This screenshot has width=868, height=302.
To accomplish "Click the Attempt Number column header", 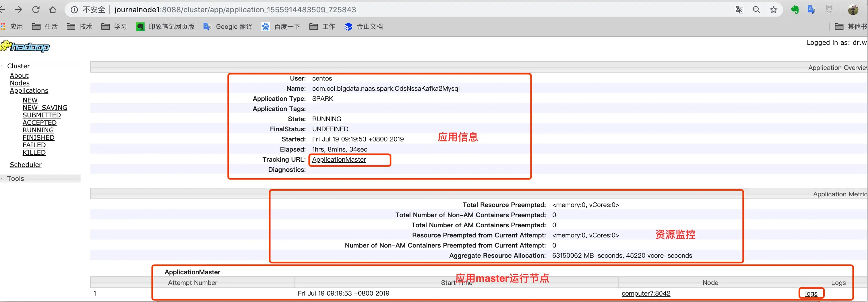I will 192,283.
